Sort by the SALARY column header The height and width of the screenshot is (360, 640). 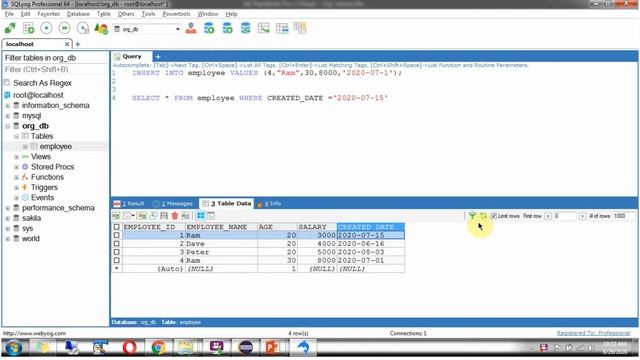[317, 227]
